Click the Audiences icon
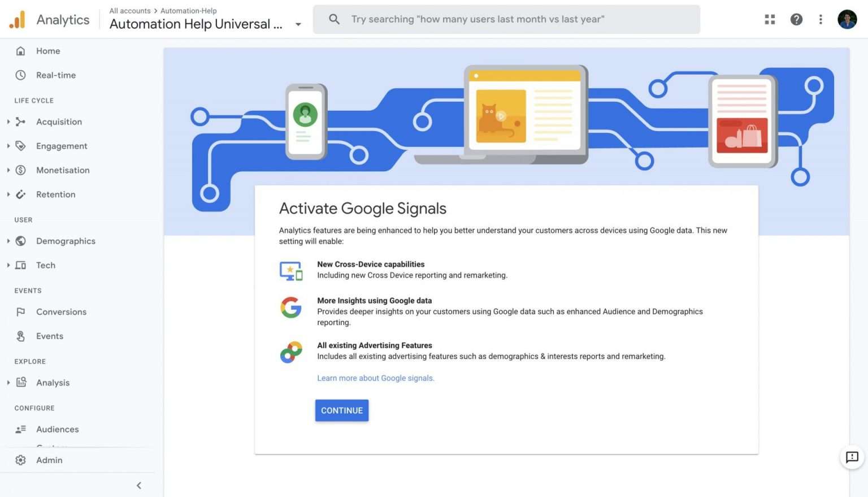Screen dimensions: 868x497 tap(20, 429)
